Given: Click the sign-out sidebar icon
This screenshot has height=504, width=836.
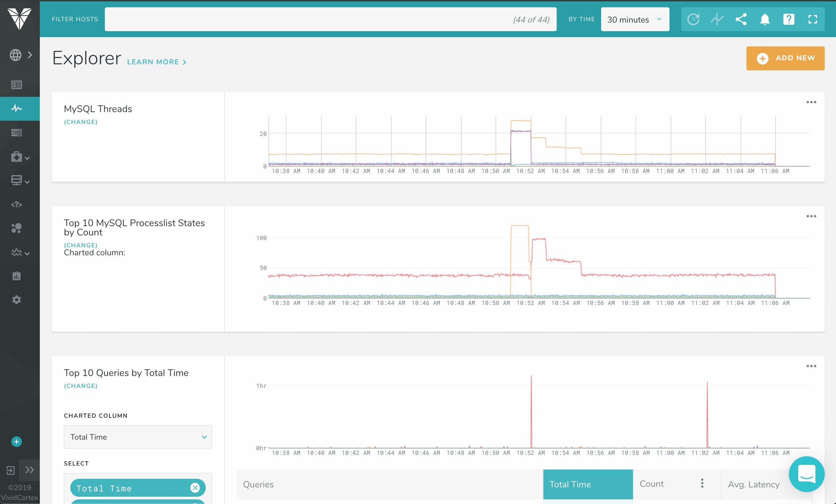Looking at the screenshot, I should click(10, 471).
